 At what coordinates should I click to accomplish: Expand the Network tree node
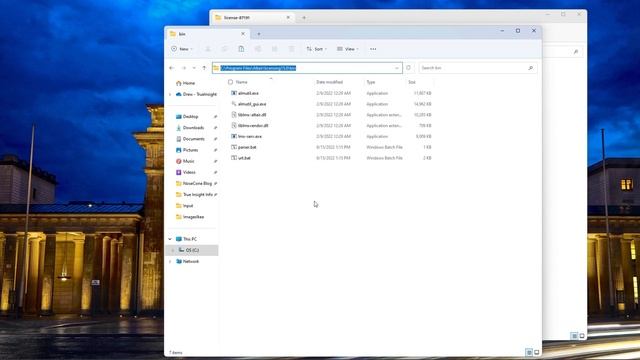pyautogui.click(x=170, y=261)
